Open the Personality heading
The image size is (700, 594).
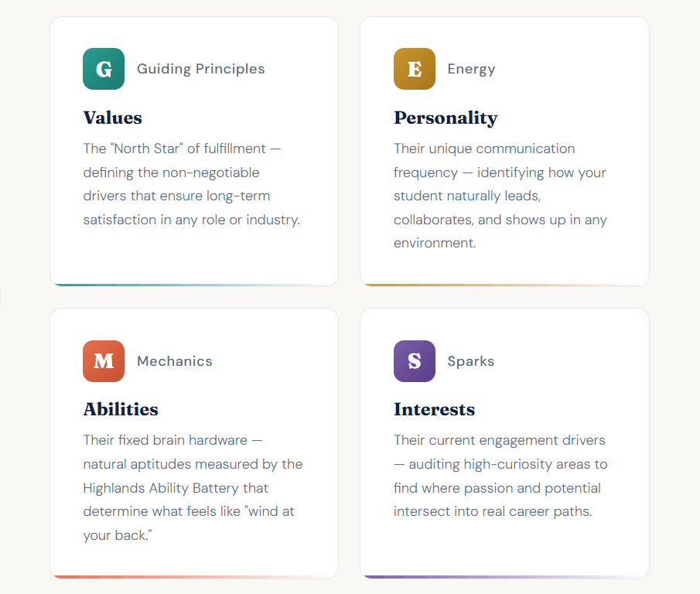(446, 118)
